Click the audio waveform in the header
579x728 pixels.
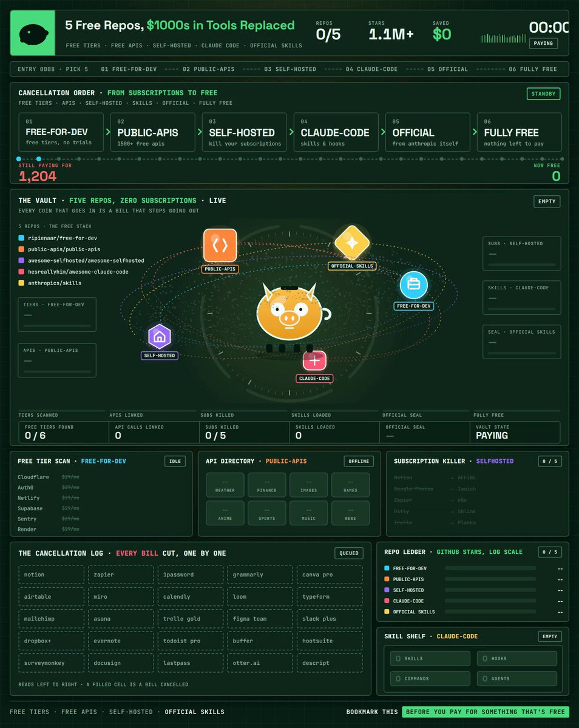point(503,38)
